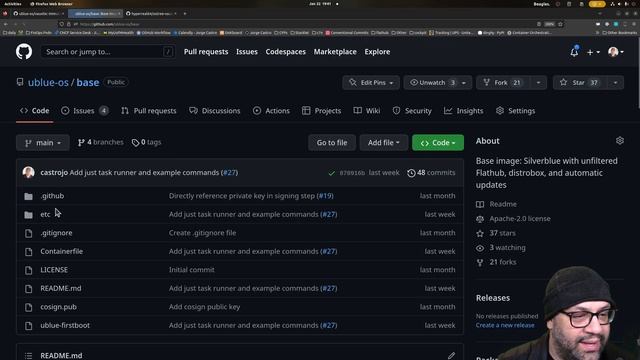
Task: Open the Readme link in About
Action: (503, 204)
